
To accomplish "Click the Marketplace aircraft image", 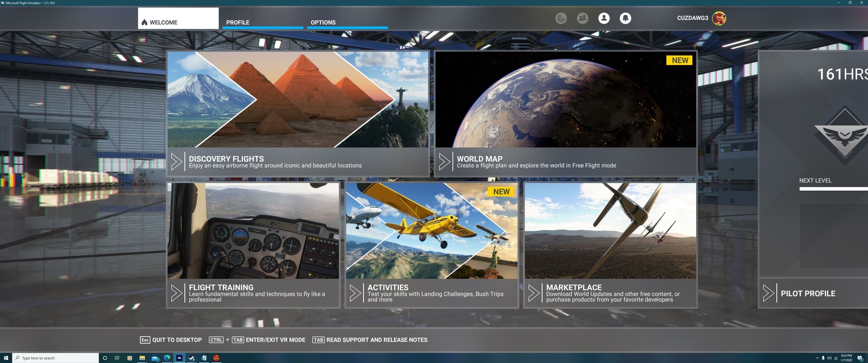I will 610,231.
